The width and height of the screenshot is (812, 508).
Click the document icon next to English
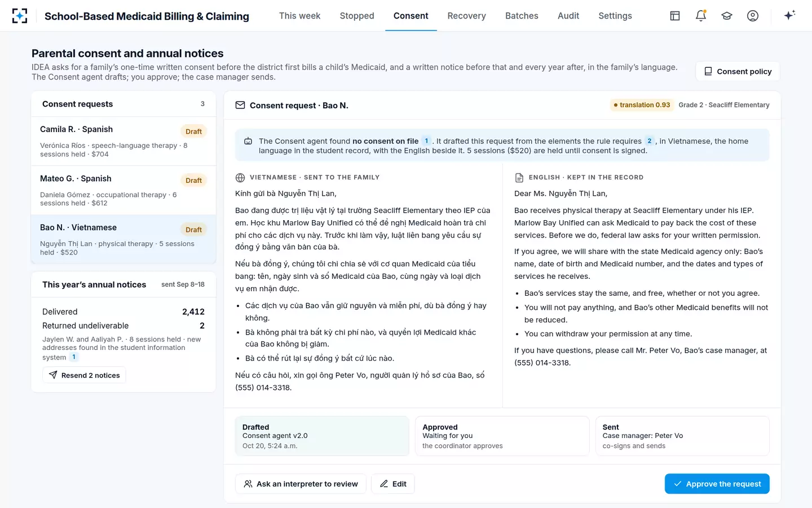[519, 178]
